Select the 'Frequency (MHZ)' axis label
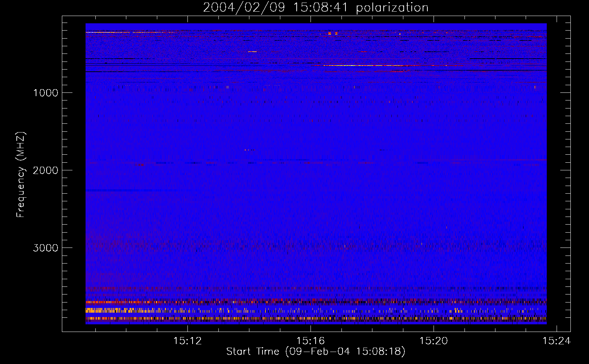Screen dimensions: 589x364 20,175
